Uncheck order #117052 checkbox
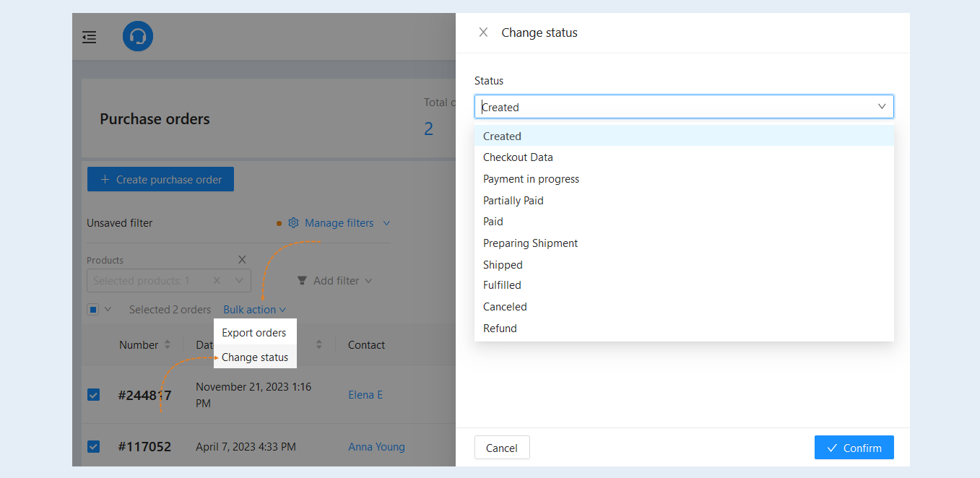 93,446
